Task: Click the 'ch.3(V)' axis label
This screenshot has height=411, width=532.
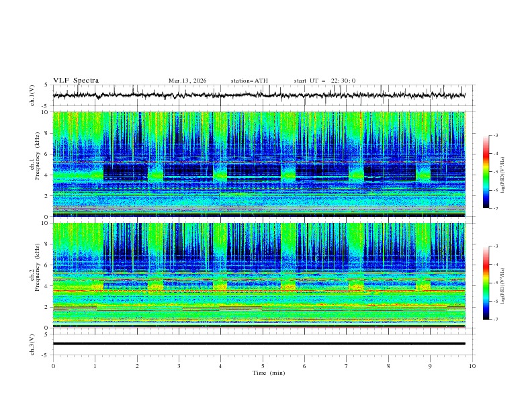Action: pos(32,345)
